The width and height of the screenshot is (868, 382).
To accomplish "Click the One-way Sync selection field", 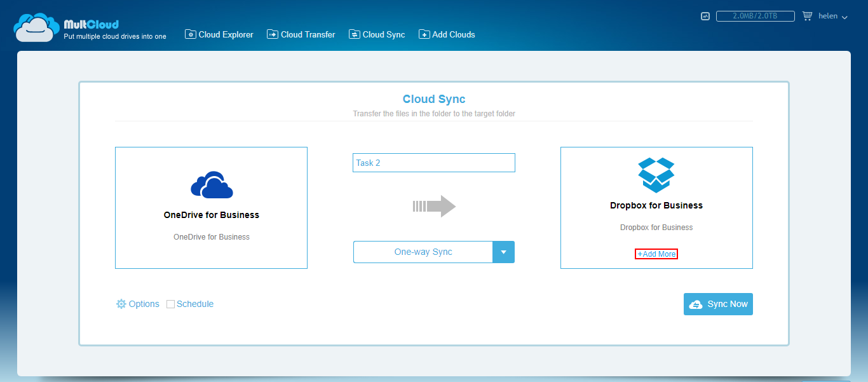I will click(423, 252).
